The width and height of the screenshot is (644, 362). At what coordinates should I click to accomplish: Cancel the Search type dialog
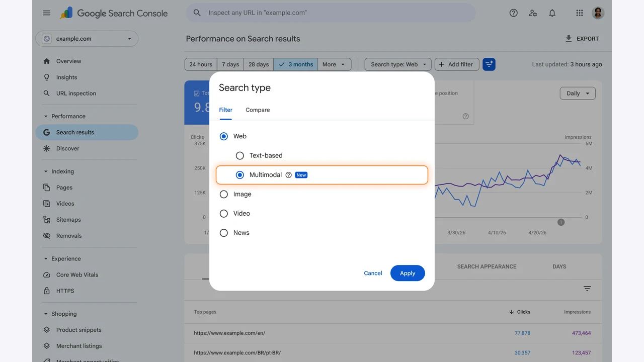point(373,273)
